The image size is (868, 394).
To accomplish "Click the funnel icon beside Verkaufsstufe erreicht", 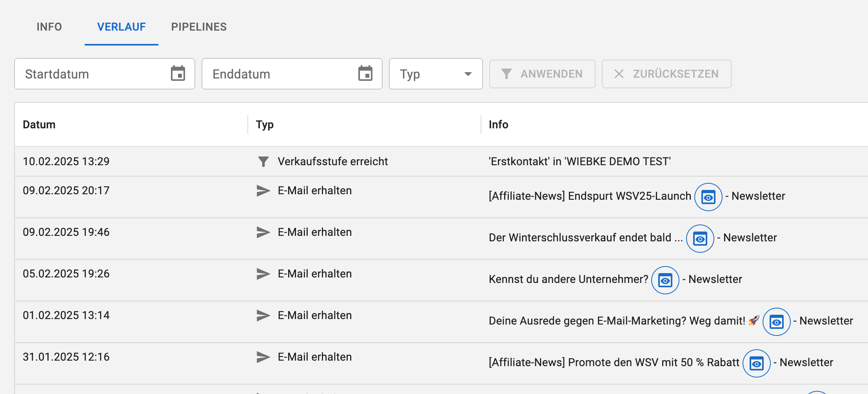I will (x=263, y=161).
